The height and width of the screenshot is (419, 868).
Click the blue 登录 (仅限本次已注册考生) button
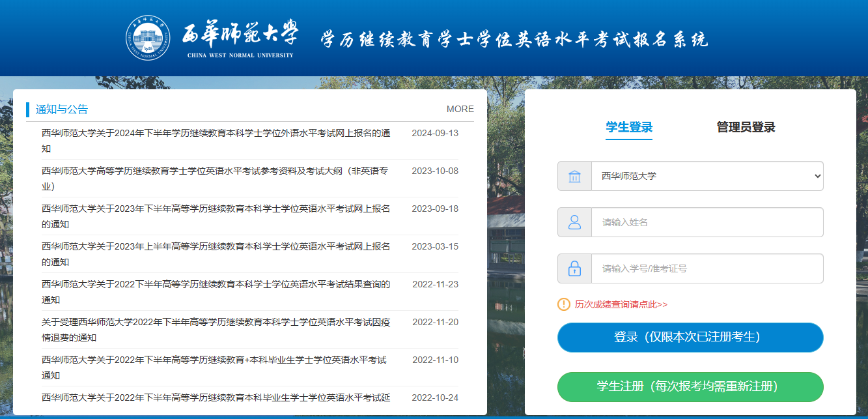tap(690, 338)
